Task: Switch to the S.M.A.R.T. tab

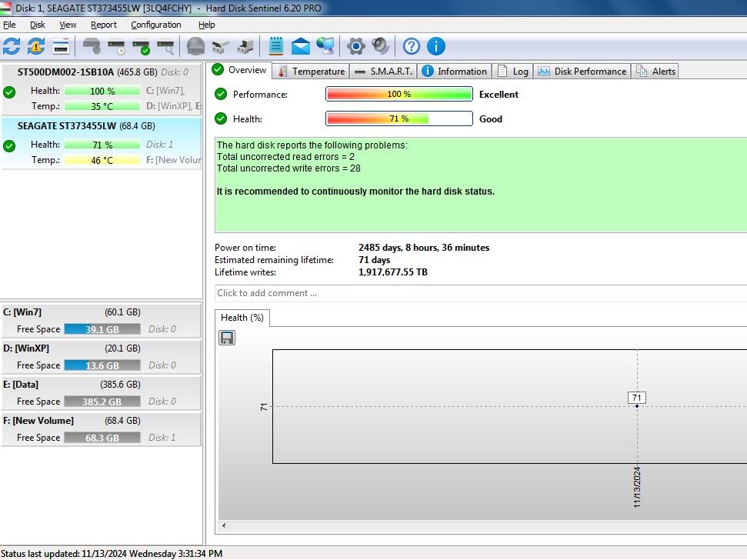Action: 384,72
